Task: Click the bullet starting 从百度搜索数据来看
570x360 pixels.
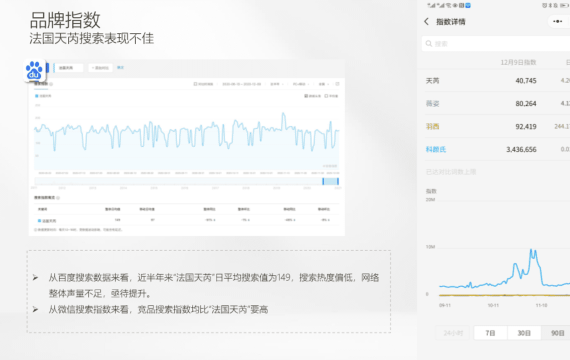Action: pos(214,285)
